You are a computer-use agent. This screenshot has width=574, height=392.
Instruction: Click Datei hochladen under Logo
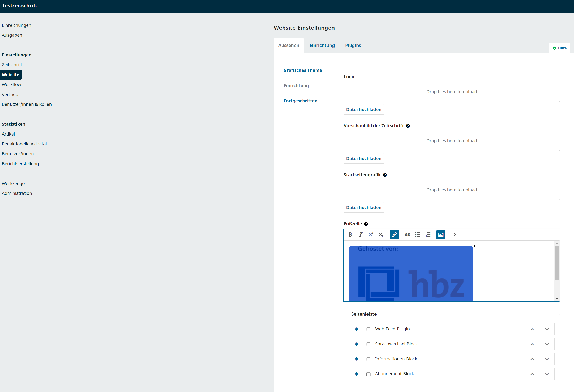coord(364,109)
